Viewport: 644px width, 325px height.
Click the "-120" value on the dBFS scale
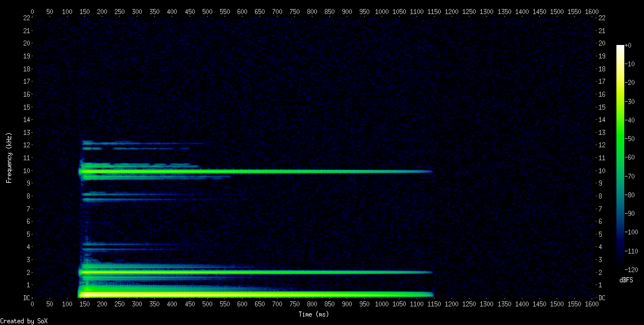631,269
